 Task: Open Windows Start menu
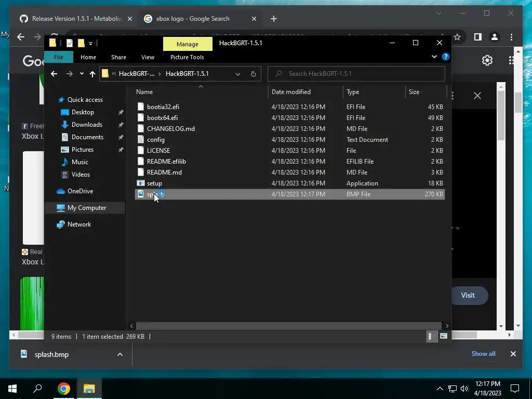pos(12,389)
